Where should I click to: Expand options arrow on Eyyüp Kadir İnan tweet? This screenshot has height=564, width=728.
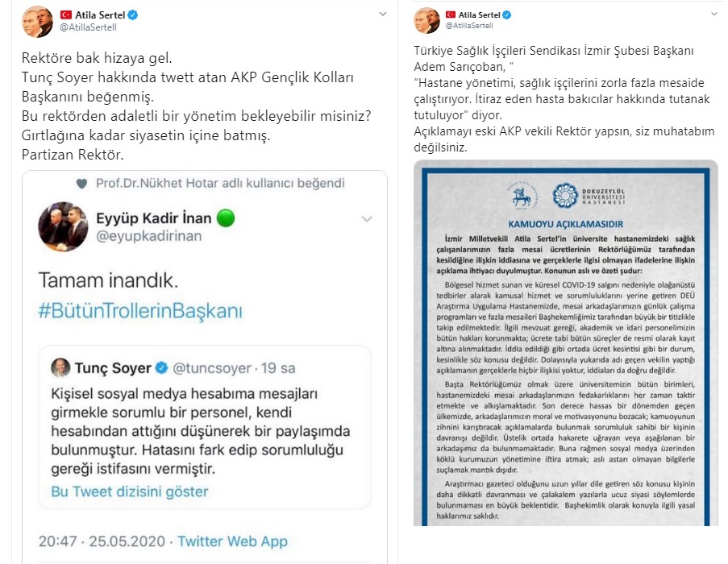click(x=367, y=219)
